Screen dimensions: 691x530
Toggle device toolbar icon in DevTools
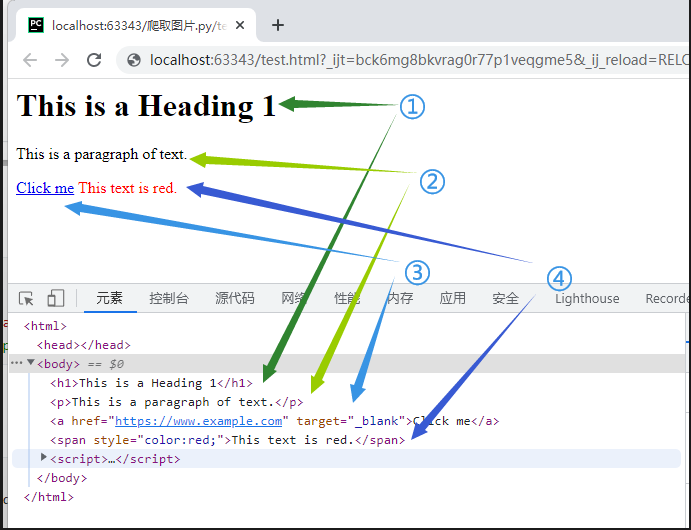[x=56, y=298]
